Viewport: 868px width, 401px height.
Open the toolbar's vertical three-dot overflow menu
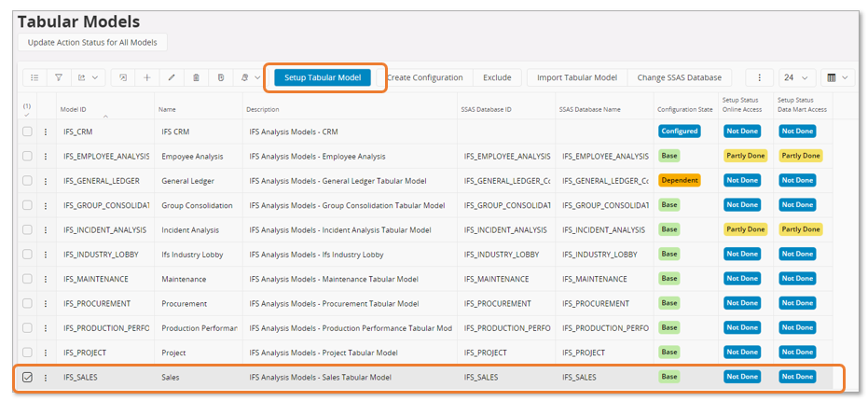tap(760, 78)
